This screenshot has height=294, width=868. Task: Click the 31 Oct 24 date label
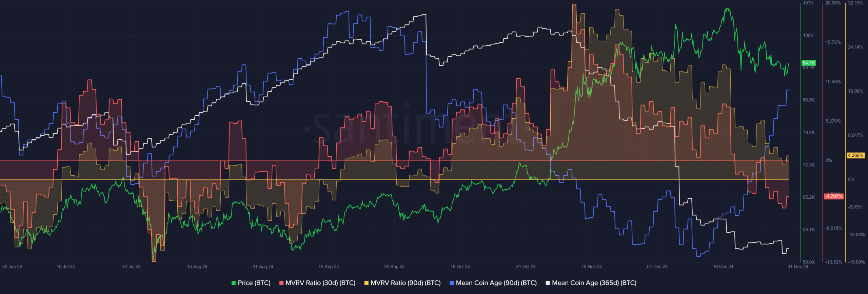pyautogui.click(x=526, y=267)
